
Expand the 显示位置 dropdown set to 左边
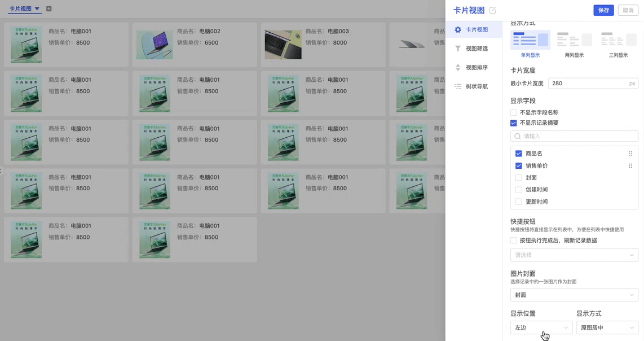pos(541,327)
